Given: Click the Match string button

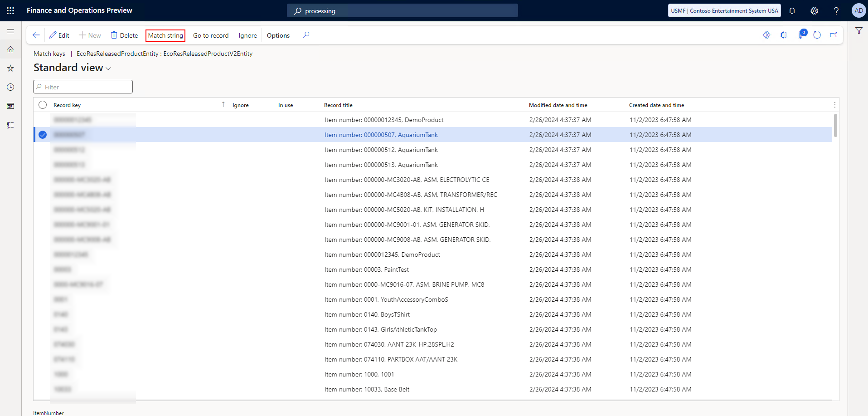Looking at the screenshot, I should point(165,35).
